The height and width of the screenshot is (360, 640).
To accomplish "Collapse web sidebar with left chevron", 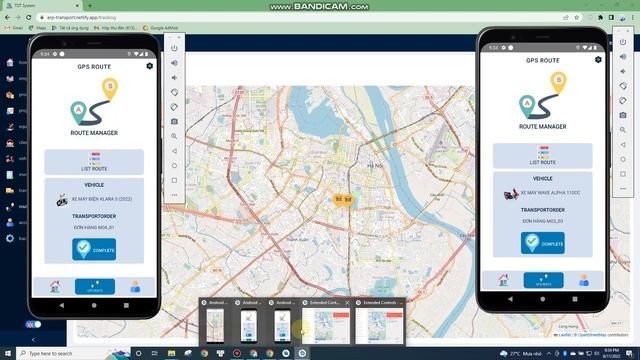I will [33, 340].
